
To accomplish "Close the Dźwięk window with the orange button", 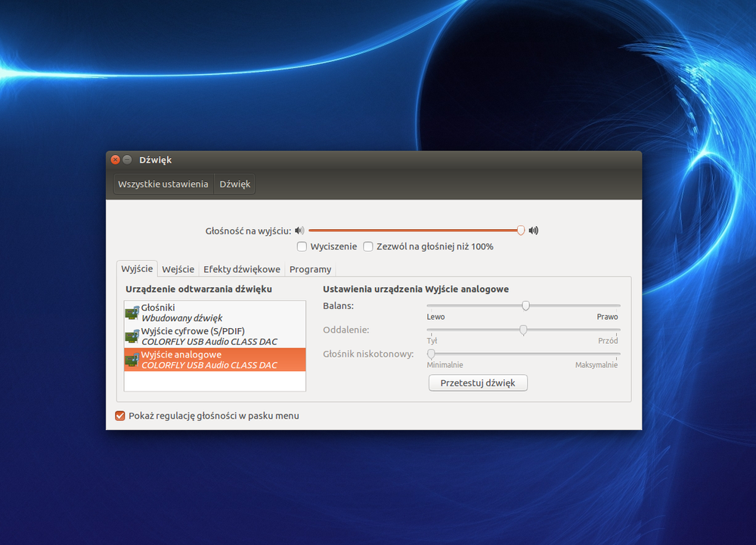I will (116, 160).
